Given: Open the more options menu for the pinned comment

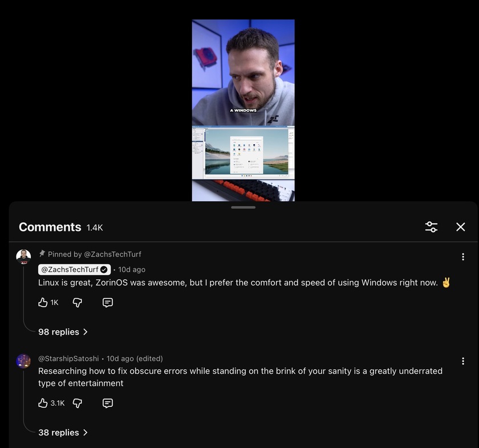Looking at the screenshot, I should click(x=463, y=256).
